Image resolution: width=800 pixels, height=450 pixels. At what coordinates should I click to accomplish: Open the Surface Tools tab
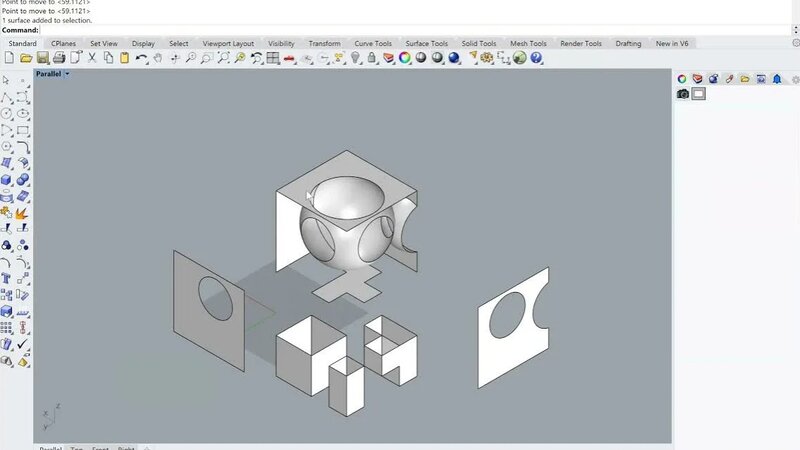(427, 43)
